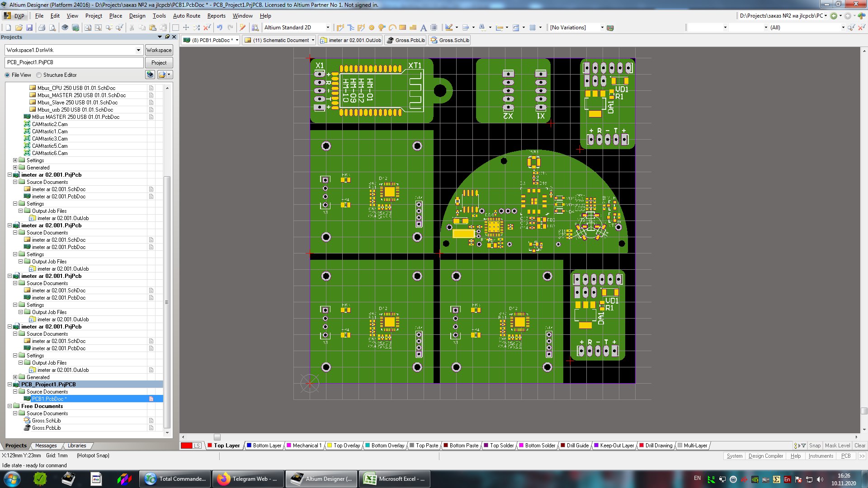Open the Design Compiler panel button
The image size is (868, 488).
coord(765,456)
